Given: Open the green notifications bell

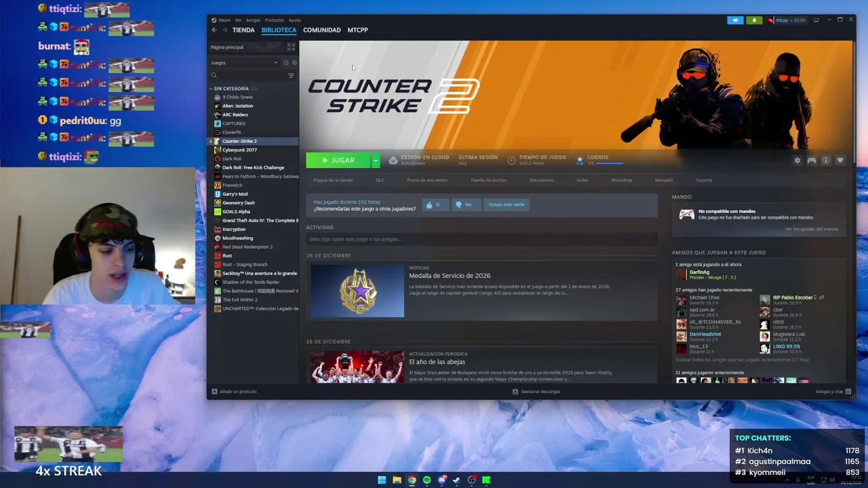Looking at the screenshot, I should click(x=754, y=20).
